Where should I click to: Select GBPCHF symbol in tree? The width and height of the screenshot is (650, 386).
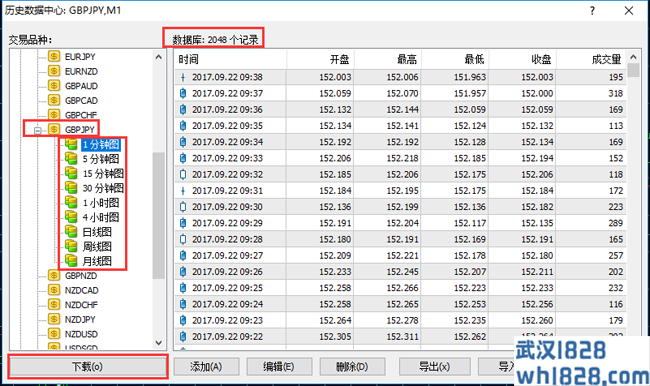81,115
